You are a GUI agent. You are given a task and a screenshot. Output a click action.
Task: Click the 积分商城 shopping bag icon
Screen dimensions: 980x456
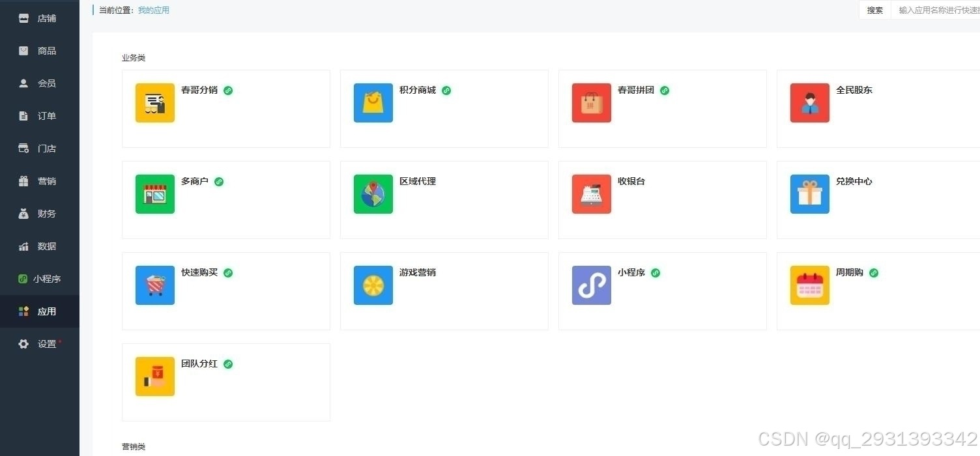coord(373,103)
